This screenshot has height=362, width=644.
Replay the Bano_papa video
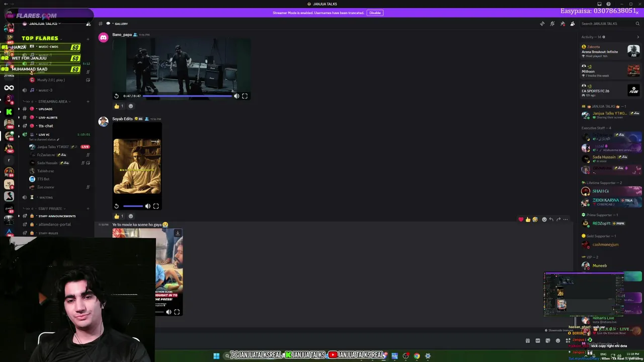[x=116, y=96]
